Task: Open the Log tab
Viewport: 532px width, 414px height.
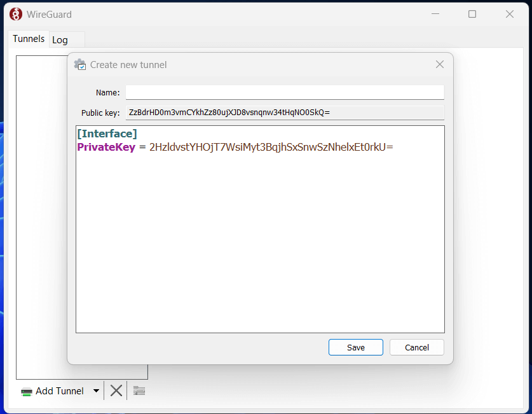Action: click(60, 39)
